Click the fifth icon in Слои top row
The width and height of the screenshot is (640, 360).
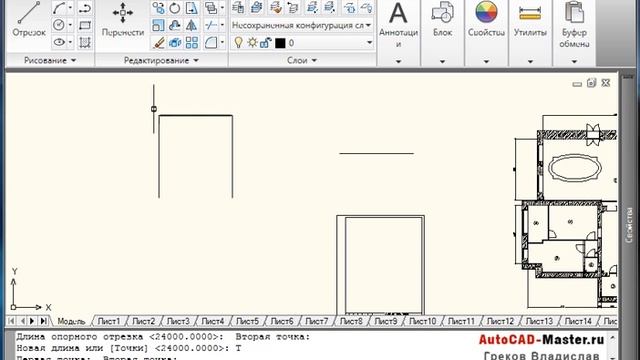pyautogui.click(x=312, y=7)
